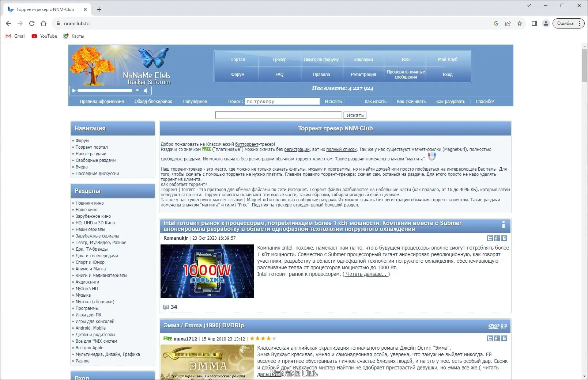Open a new browser tab

coord(99,9)
